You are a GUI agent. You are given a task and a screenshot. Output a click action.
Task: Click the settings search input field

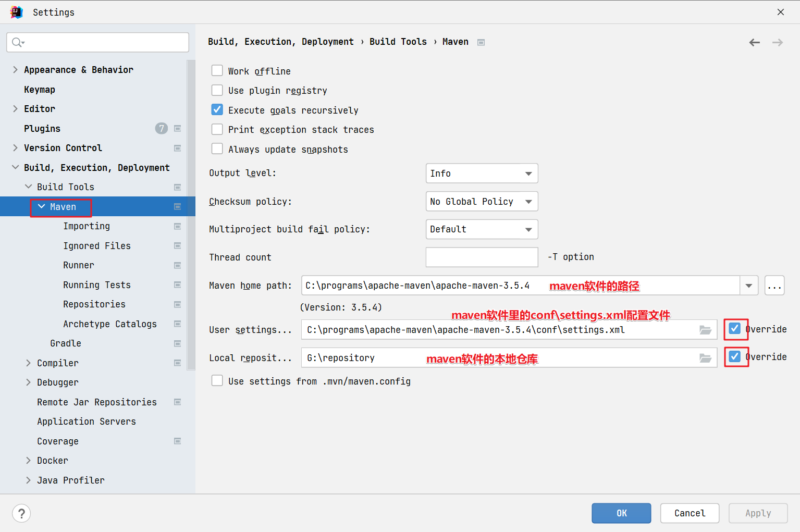click(x=97, y=42)
